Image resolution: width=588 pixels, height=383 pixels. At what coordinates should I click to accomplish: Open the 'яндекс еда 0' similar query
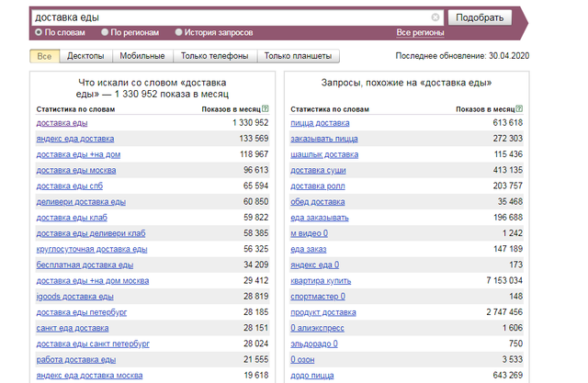point(314,265)
